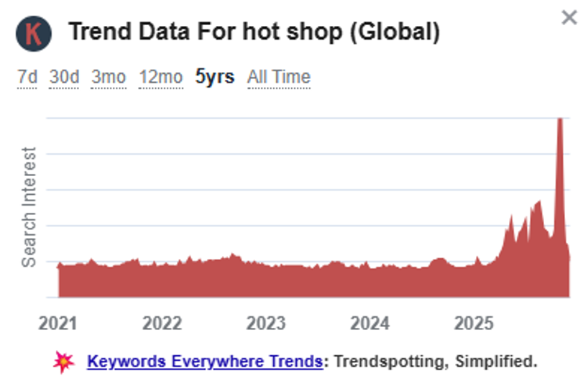This screenshot has height=376, width=588.
Task: Close the trend data popup
Action: point(569,17)
